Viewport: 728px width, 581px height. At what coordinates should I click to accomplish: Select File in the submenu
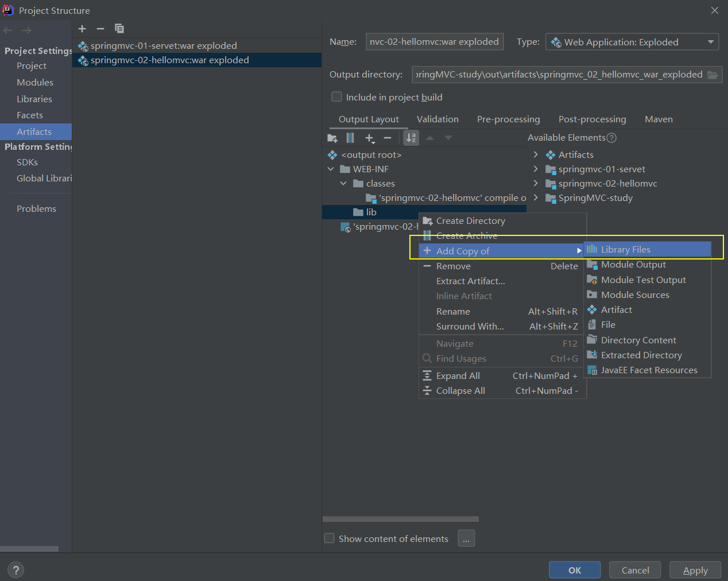(648, 325)
